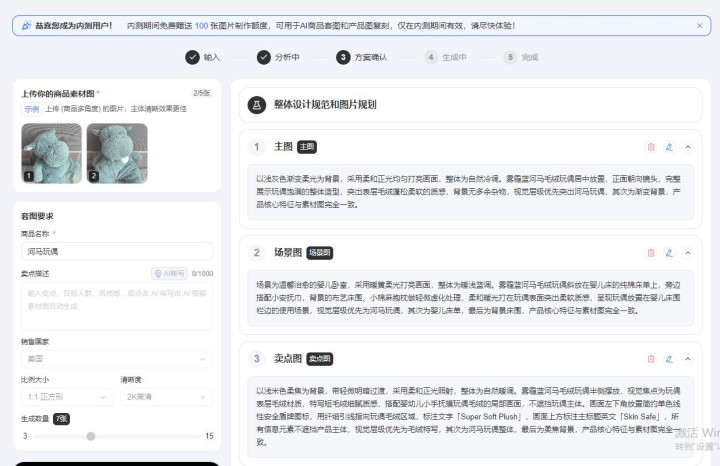The height and width of the screenshot is (466, 720).
Task: Delete the 主图 plan card
Action: click(651, 147)
